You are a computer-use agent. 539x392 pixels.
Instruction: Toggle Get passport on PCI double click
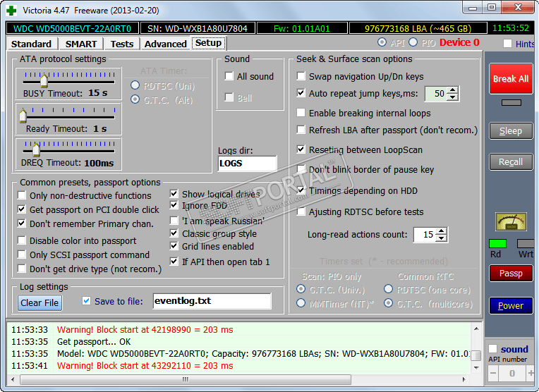click(22, 209)
